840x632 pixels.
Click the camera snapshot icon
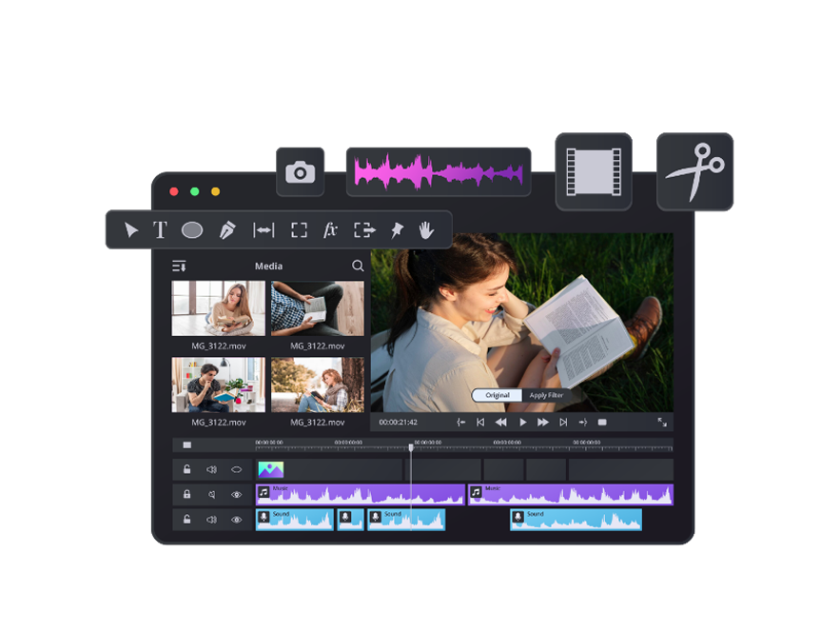coord(301,172)
